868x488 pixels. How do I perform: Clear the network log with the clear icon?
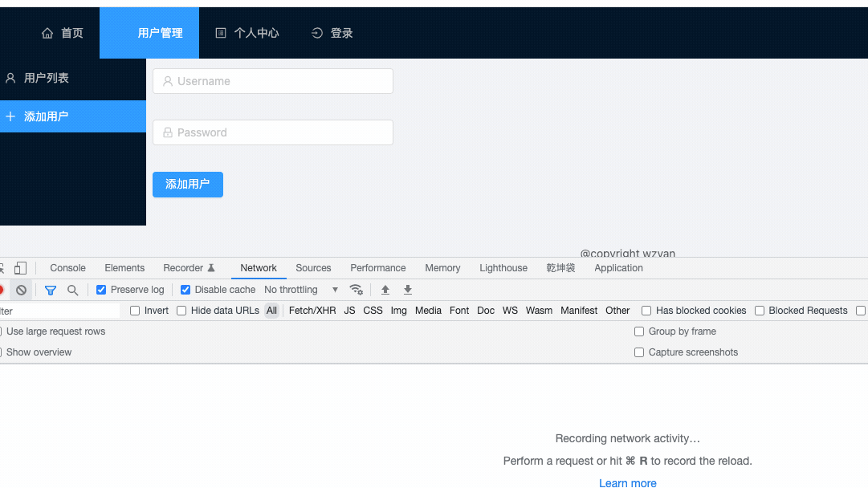pos(21,290)
